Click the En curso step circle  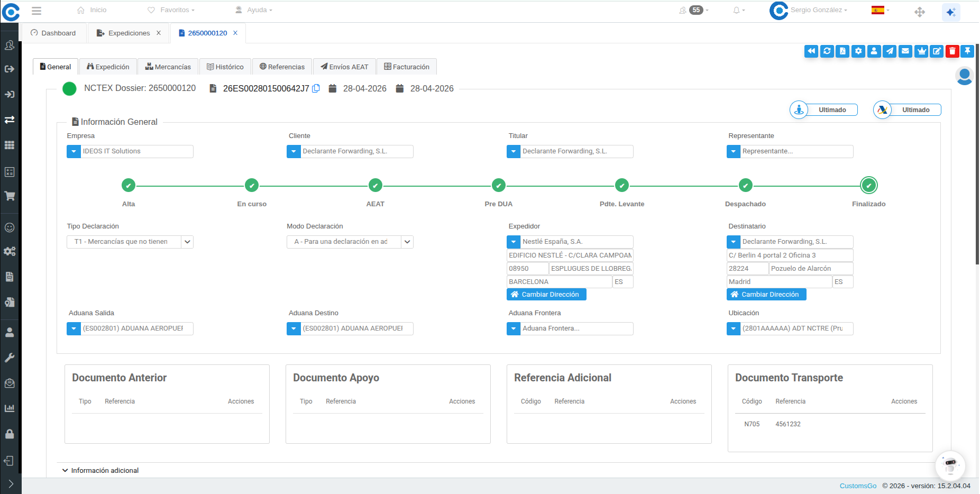click(x=252, y=186)
